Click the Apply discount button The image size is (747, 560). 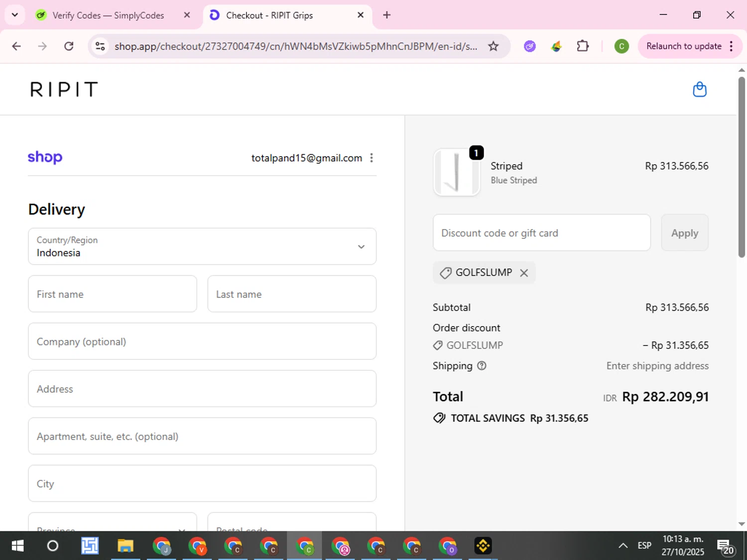[x=685, y=233]
